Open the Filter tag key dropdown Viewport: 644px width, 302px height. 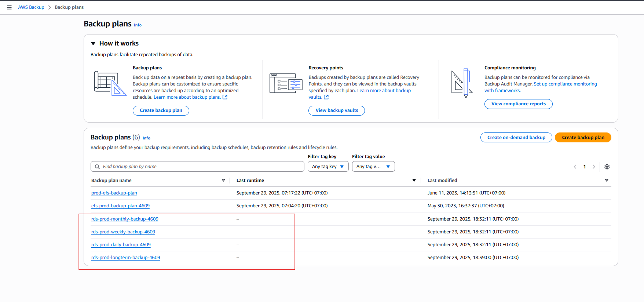pyautogui.click(x=328, y=167)
